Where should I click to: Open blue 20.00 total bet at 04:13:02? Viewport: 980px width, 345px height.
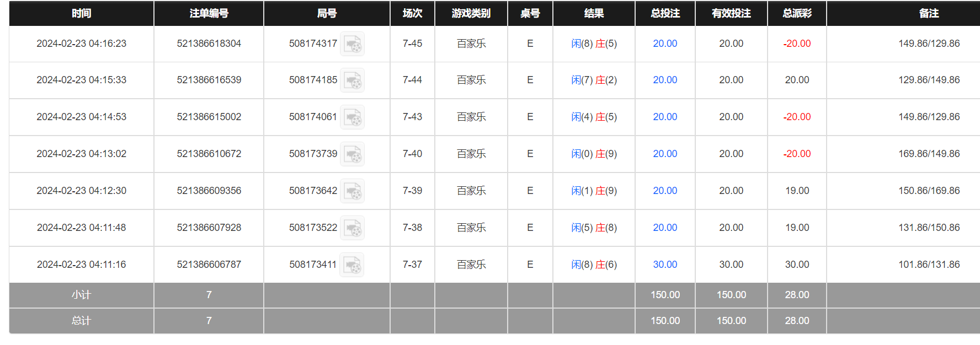tap(665, 154)
